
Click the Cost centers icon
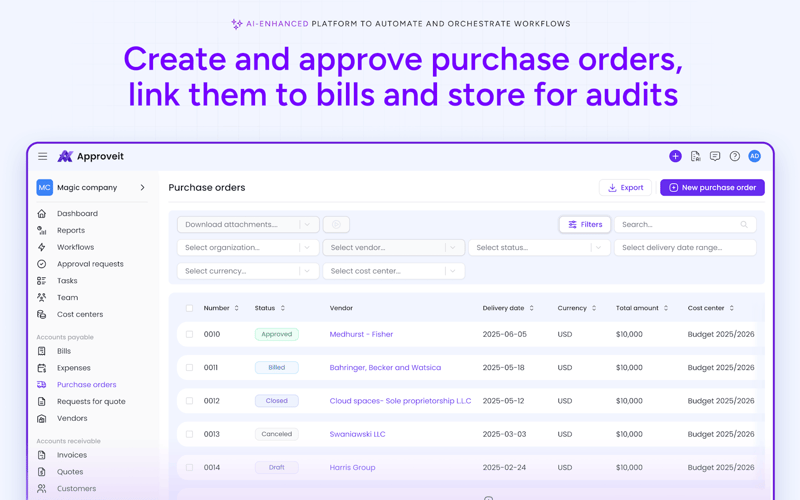pyautogui.click(x=42, y=314)
